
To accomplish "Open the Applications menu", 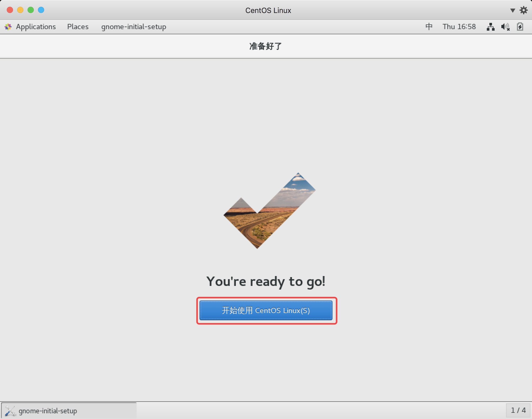I will click(x=36, y=27).
